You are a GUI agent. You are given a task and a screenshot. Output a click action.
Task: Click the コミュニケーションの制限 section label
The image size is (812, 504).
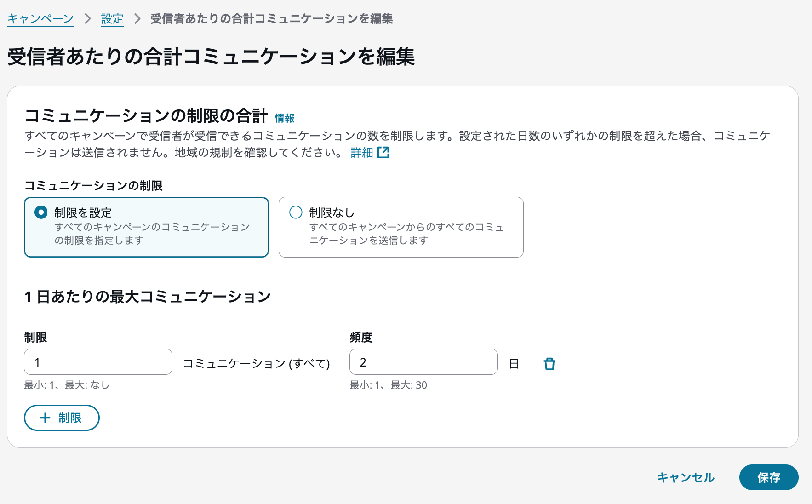point(93,186)
